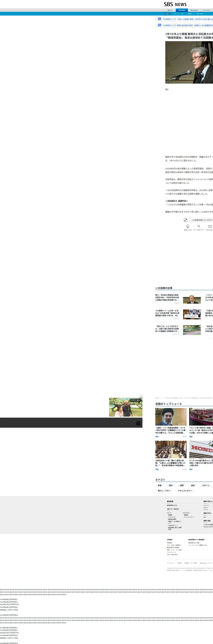Switch to the SBS RADIO tab
Screen dimensions: 213x644
coord(194,10)
